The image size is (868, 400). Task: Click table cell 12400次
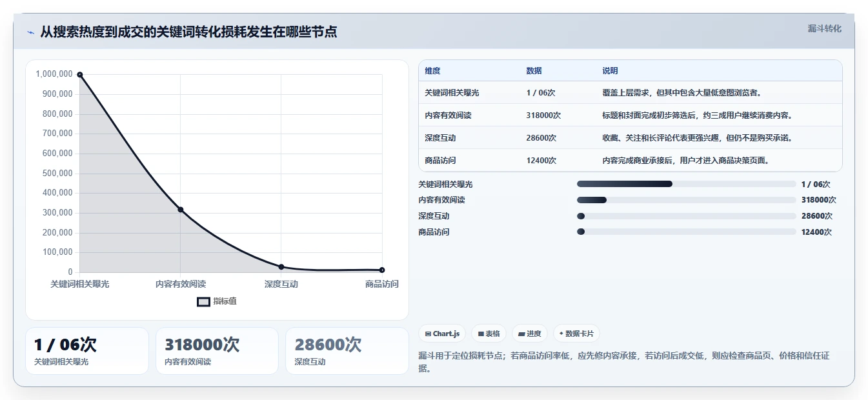click(x=541, y=161)
